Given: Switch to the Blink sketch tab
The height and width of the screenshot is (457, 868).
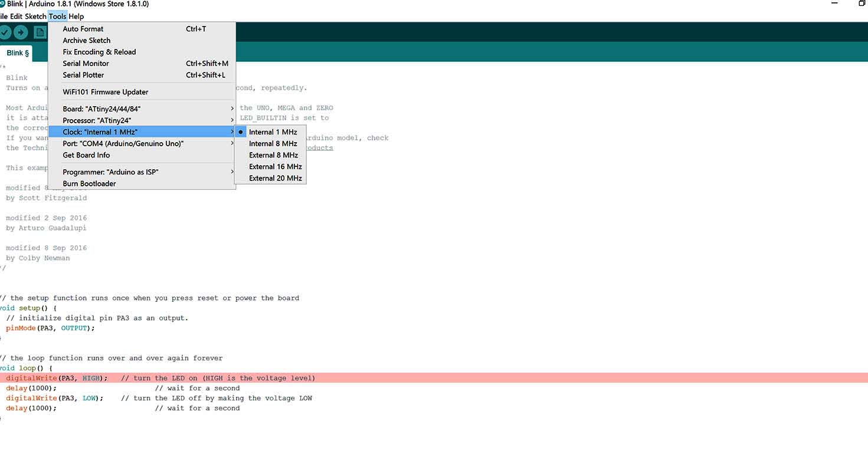Looking at the screenshot, I should click(17, 53).
